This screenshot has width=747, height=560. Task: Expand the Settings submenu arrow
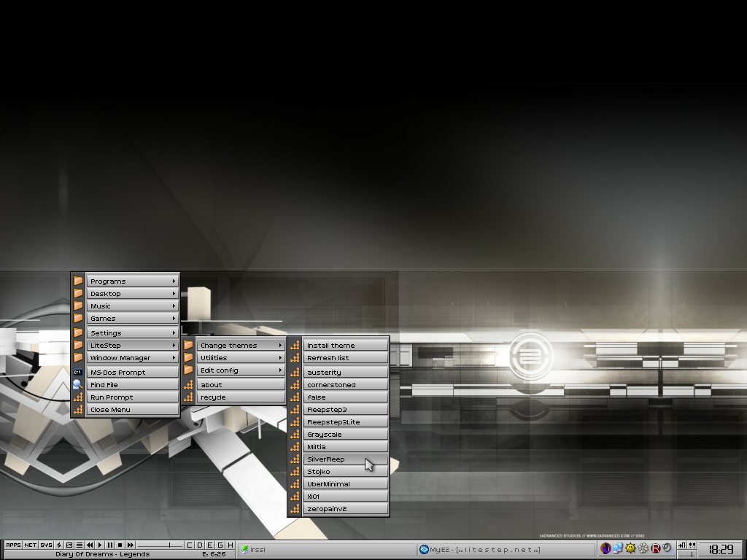click(x=174, y=332)
